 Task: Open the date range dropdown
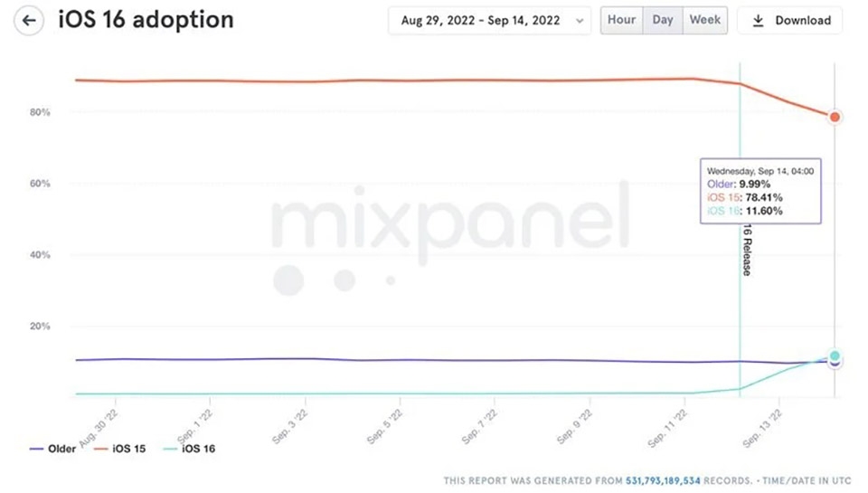tap(489, 21)
